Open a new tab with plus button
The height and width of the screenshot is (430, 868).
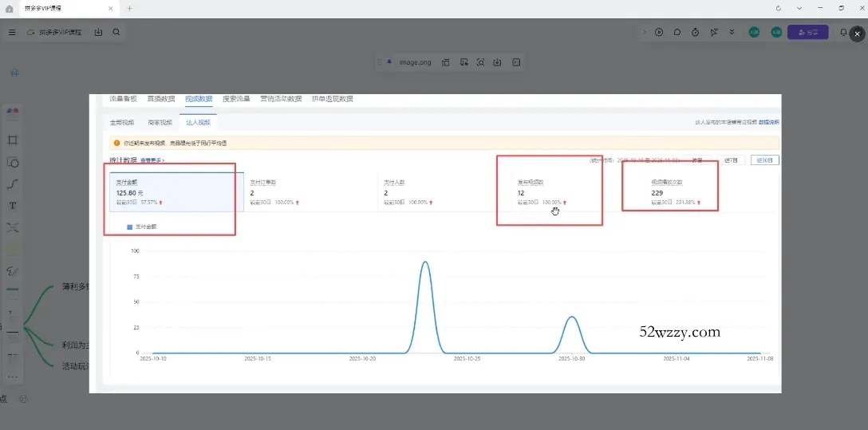tap(130, 8)
